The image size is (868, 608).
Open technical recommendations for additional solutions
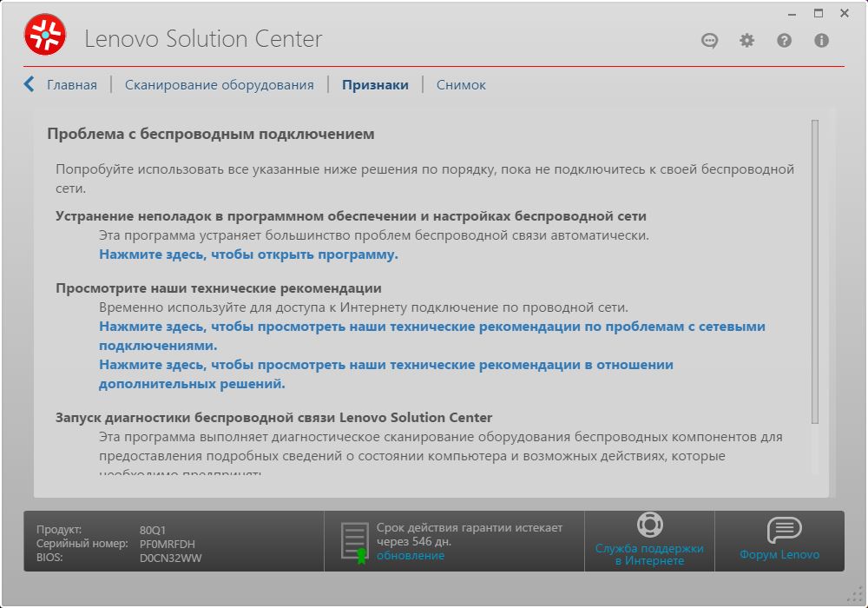[x=386, y=374]
